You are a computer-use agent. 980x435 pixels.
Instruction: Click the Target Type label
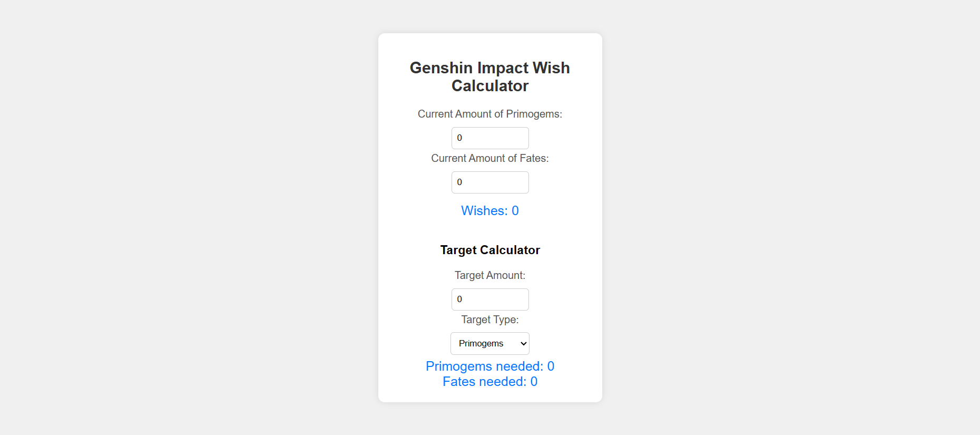click(489, 320)
